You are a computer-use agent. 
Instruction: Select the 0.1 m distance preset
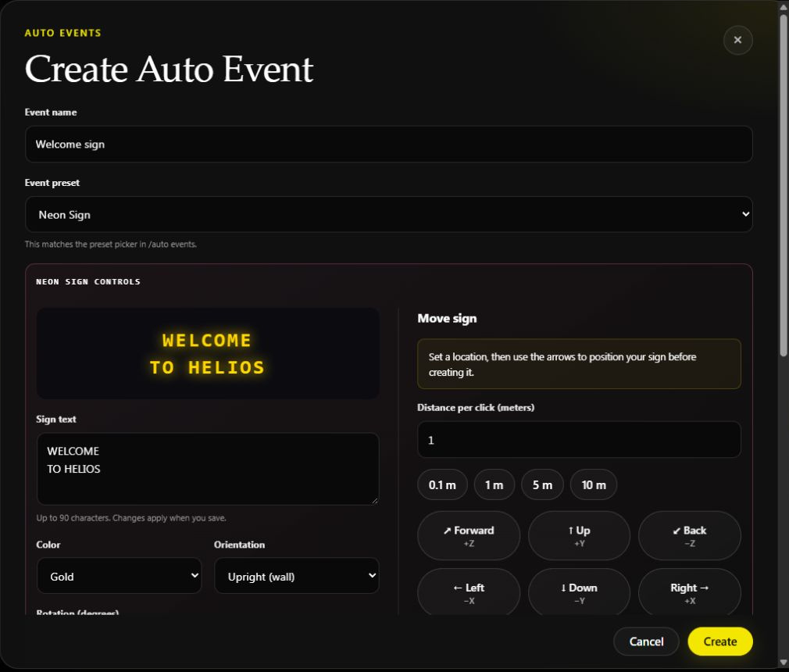442,484
